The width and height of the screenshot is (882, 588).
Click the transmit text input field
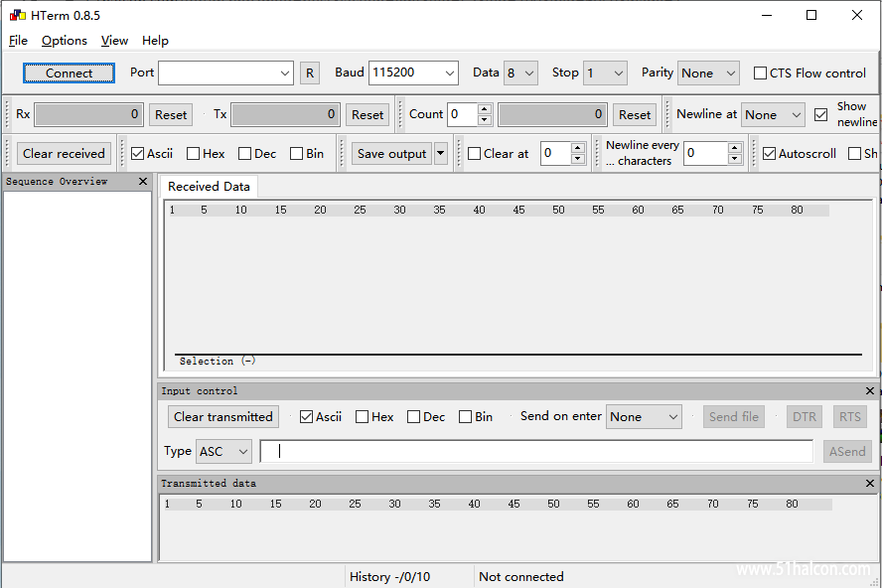pos(536,451)
